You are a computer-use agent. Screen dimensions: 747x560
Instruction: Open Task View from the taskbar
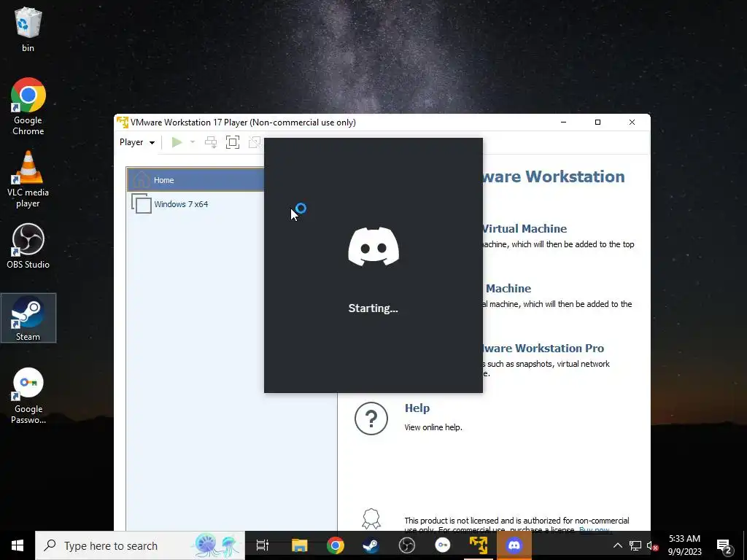pyautogui.click(x=263, y=545)
